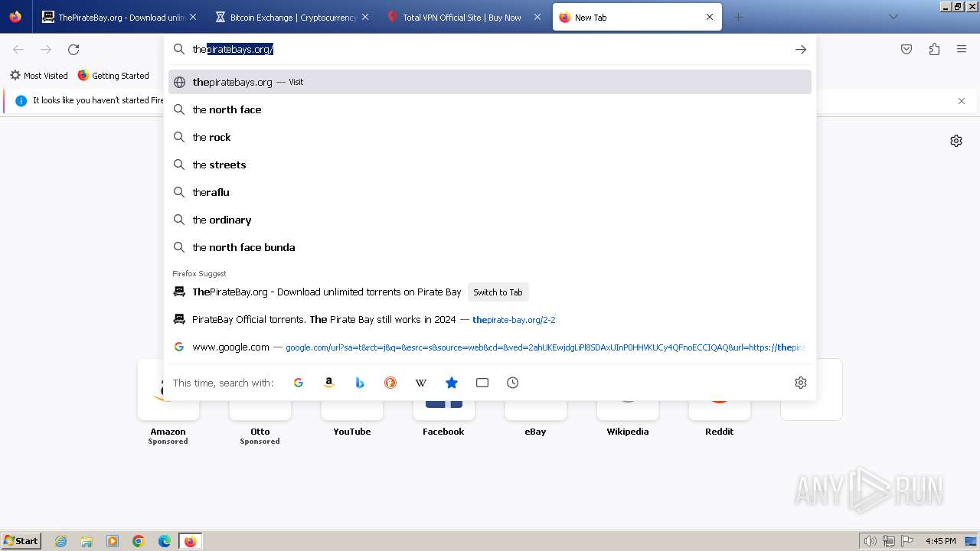980x551 pixels.
Task: Click the volume speaker tray icon
Action: (871, 541)
